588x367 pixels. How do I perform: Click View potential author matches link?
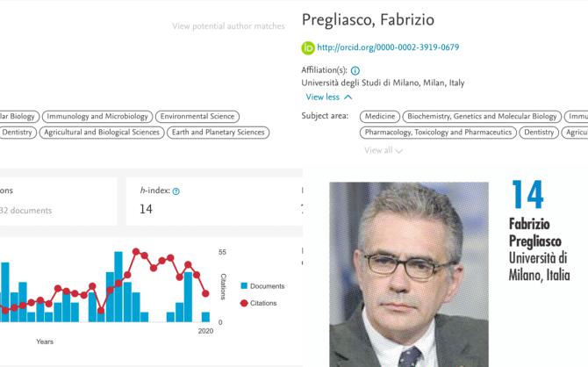[x=228, y=25]
